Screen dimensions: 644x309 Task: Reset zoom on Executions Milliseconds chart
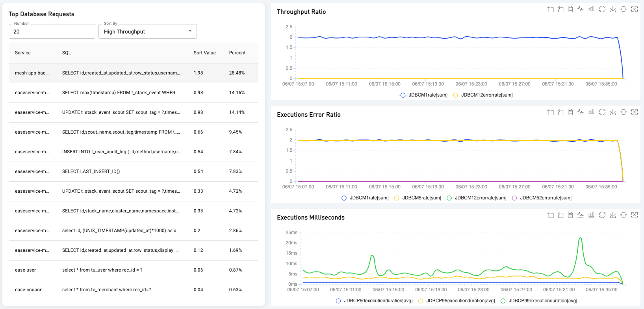(560, 215)
